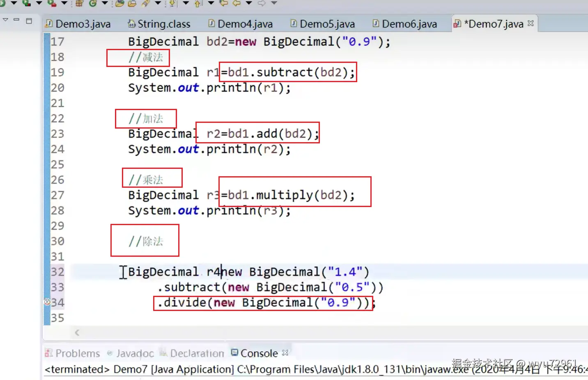Click the Next Annotation icon
Viewport: 588px width, 380px height.
point(172,3)
